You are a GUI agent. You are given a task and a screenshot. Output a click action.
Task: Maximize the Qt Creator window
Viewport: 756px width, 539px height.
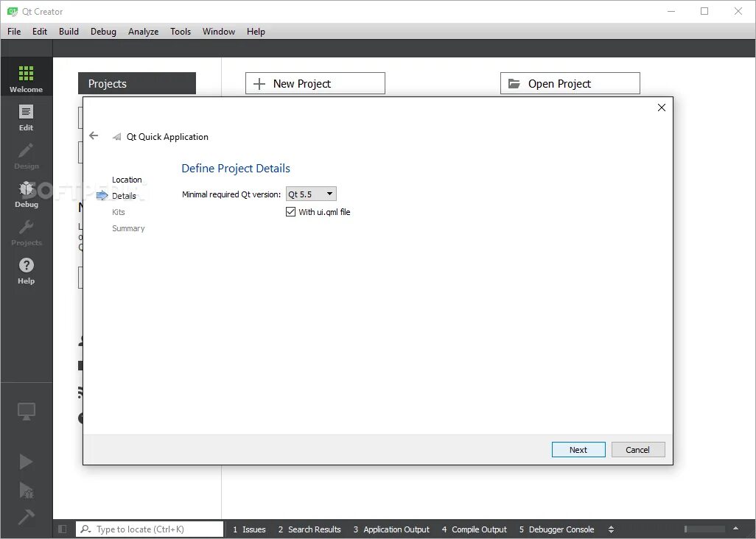point(704,11)
